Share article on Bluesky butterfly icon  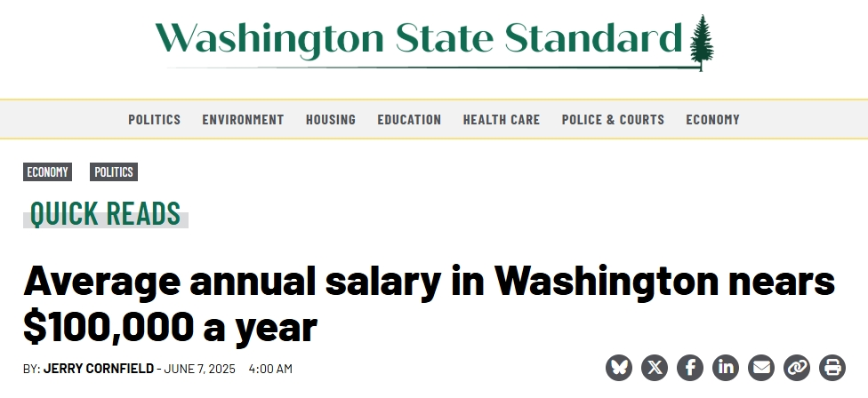[x=619, y=368]
